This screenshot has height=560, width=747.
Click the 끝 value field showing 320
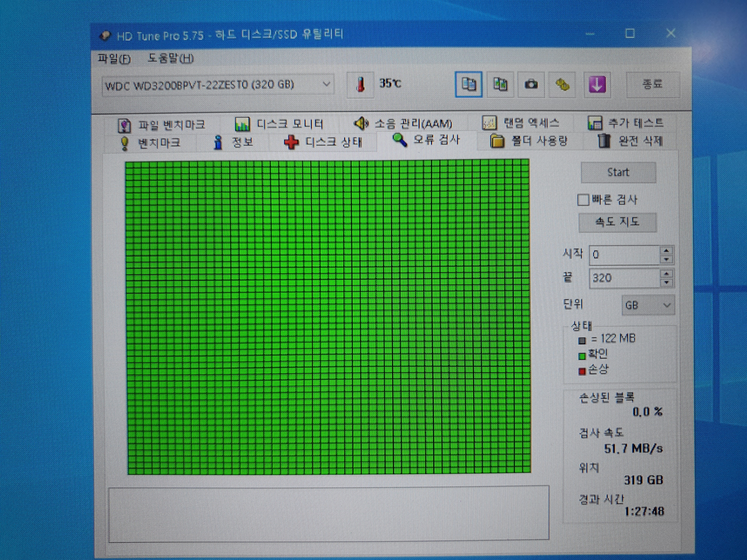coord(625,278)
